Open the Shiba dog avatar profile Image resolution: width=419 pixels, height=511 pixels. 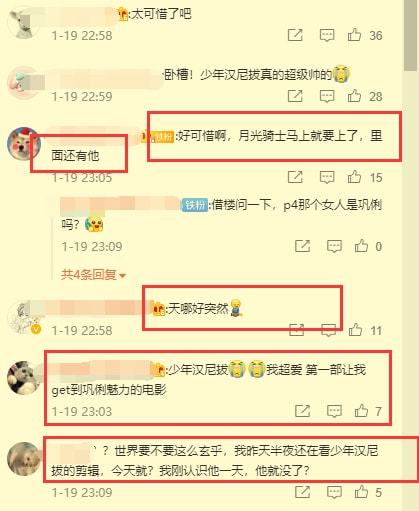click(x=24, y=144)
